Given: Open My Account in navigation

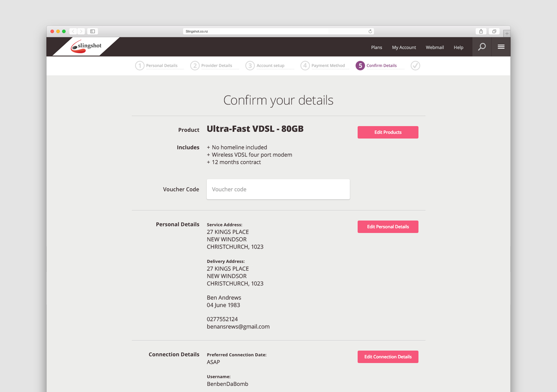Looking at the screenshot, I should 404,48.
